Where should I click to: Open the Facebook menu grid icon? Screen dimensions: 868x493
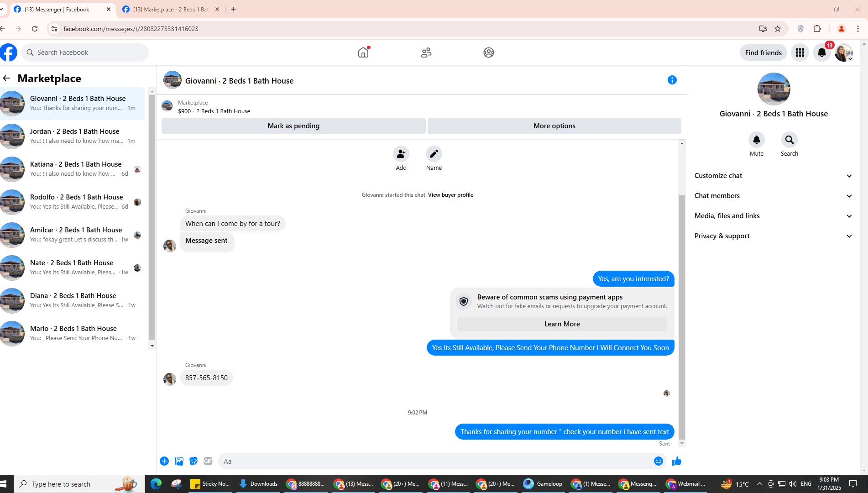[x=800, y=52]
